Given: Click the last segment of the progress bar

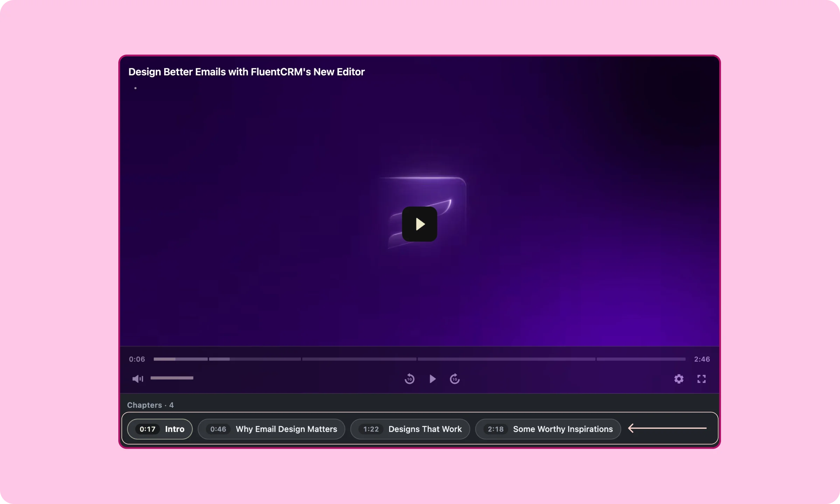Looking at the screenshot, I should tap(641, 359).
